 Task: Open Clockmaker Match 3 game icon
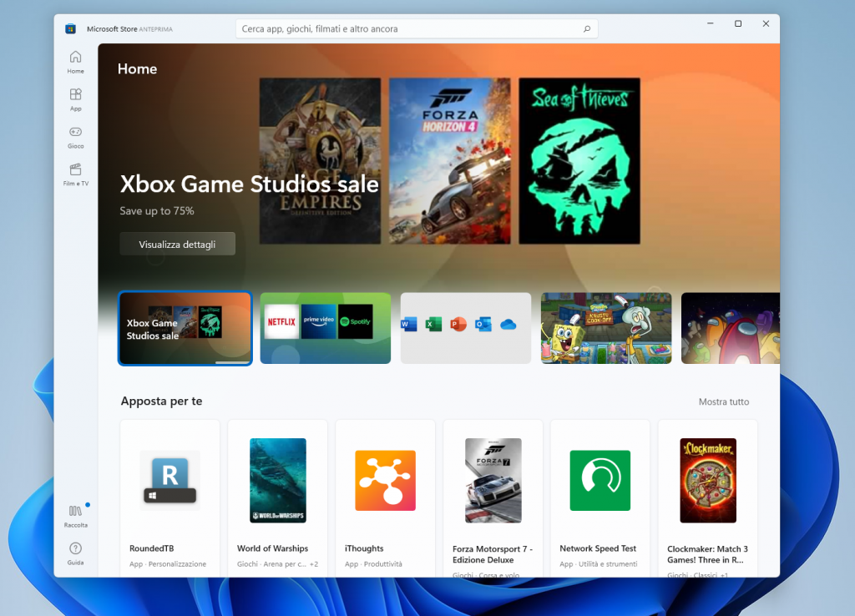708,480
